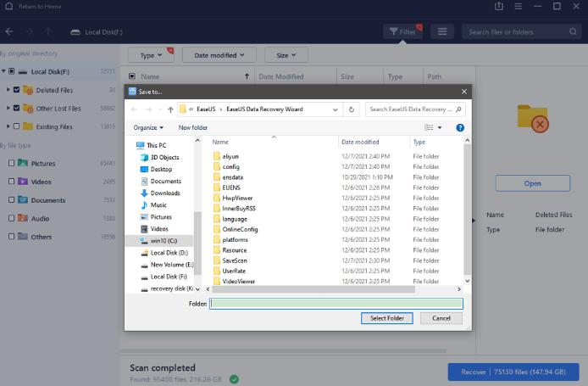Click the Select Folder button

click(387, 318)
